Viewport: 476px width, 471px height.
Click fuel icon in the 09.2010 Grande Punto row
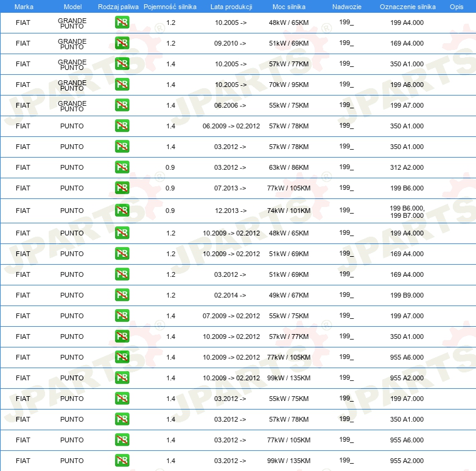point(122,43)
